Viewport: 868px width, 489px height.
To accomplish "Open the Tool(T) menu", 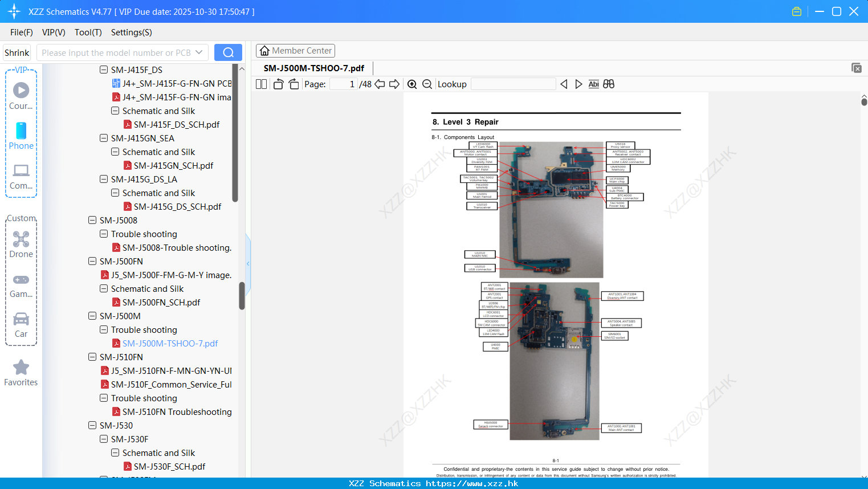I will point(88,32).
